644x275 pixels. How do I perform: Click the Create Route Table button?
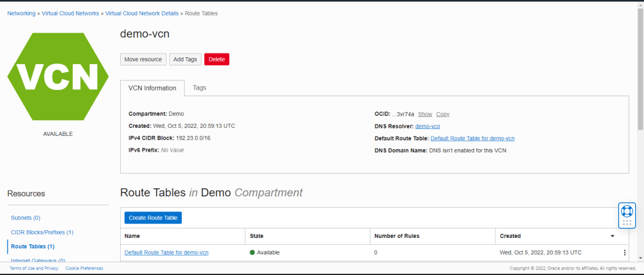click(x=153, y=218)
